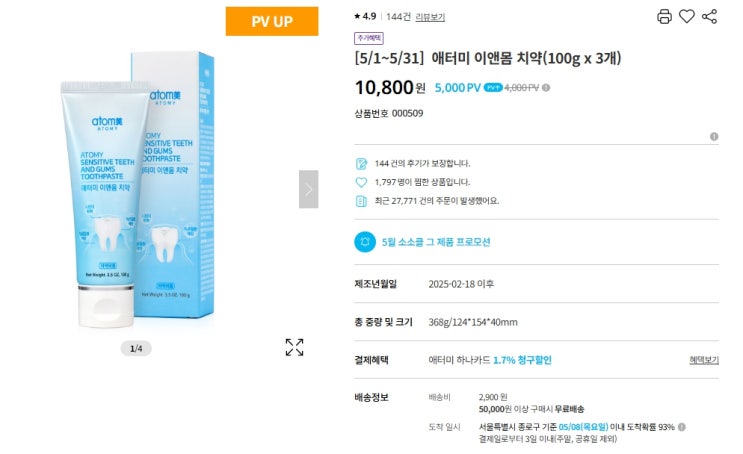Click the 추가혜택 tag

pos(371,38)
